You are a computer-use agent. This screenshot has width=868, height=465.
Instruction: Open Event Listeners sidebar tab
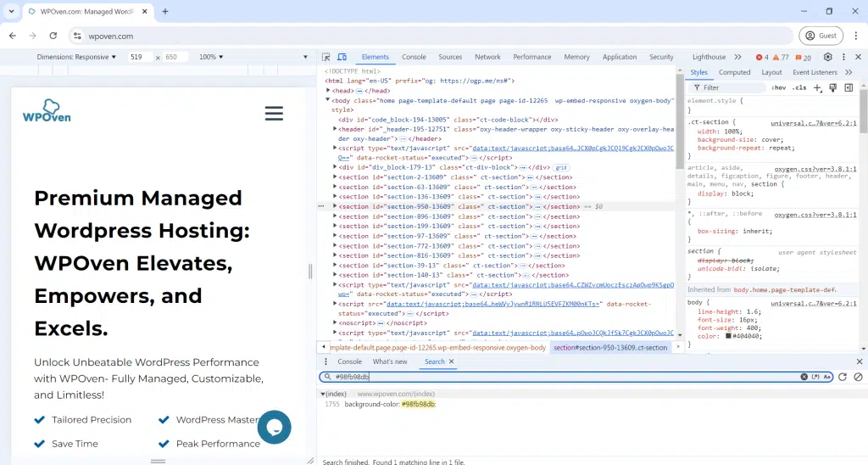[x=815, y=72]
